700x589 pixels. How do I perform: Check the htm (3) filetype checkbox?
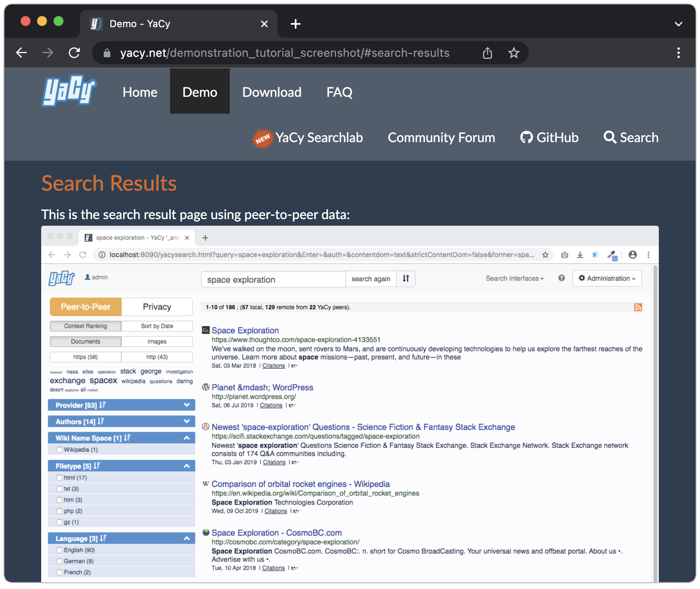click(60, 500)
